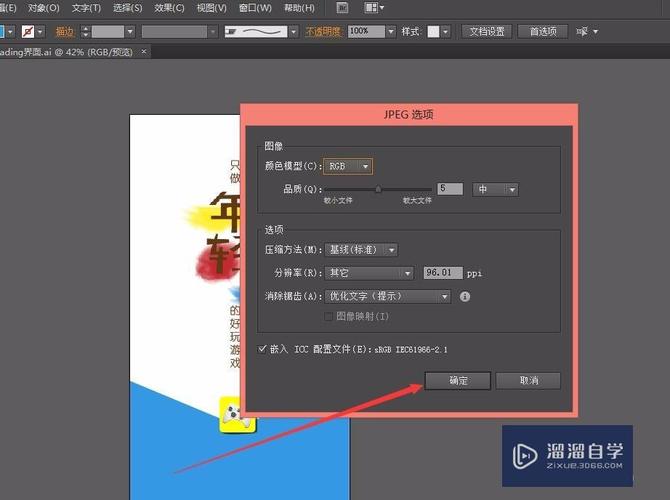Viewport: 670px width, 500px height.
Task: Click the 品质 quality slider handle
Action: [378, 189]
